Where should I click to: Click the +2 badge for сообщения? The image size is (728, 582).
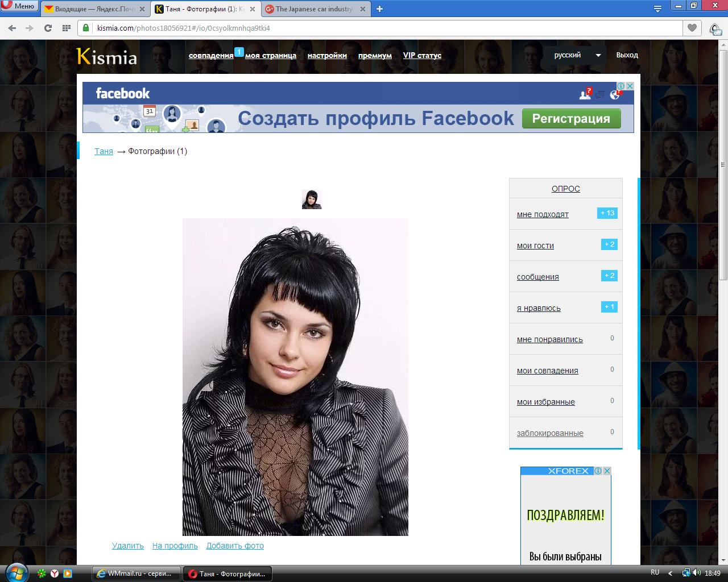(609, 276)
